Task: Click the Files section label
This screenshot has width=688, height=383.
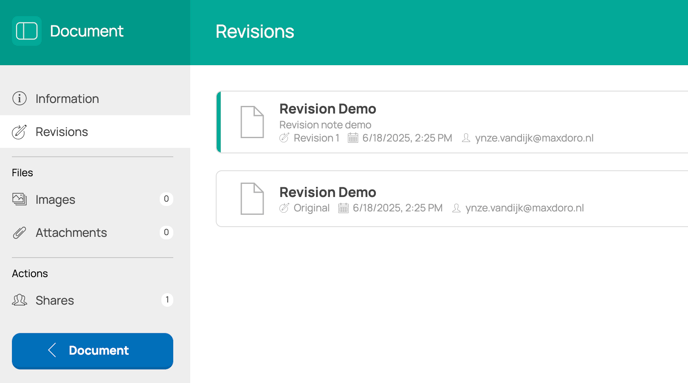Action: coord(22,172)
